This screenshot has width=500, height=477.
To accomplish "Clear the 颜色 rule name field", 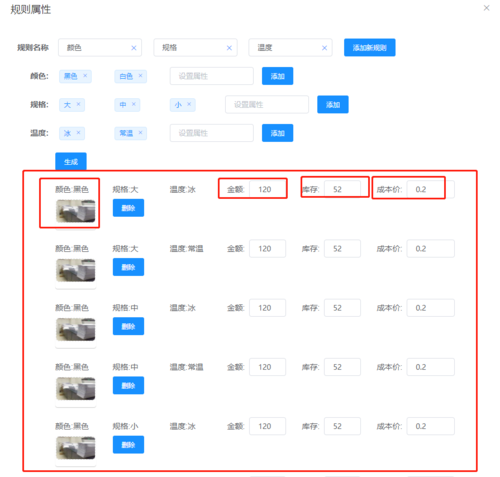I will click(134, 48).
